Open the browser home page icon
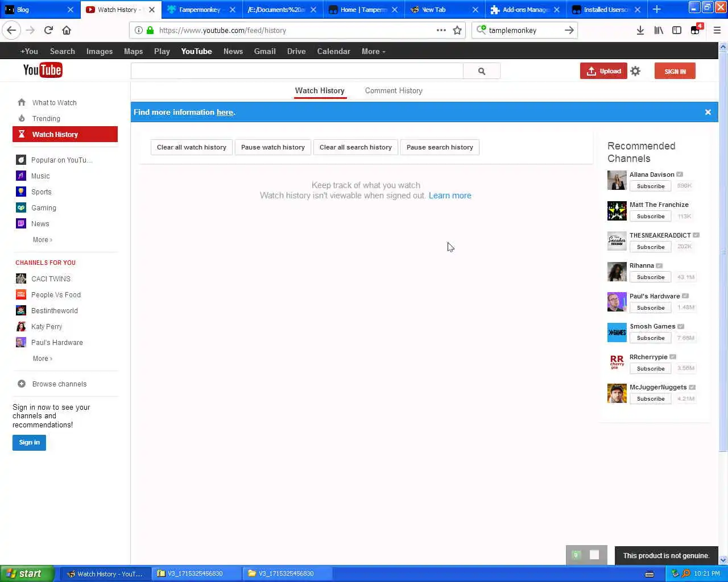 67,30
